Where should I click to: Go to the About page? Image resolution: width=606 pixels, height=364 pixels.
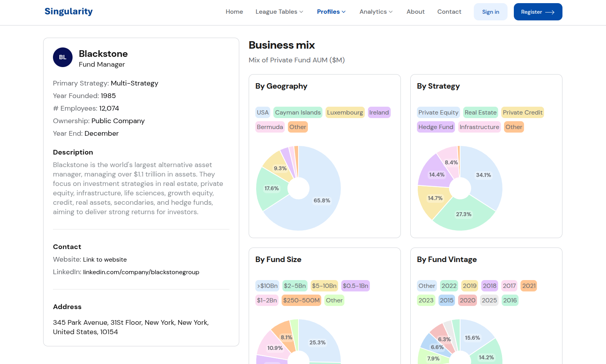tap(415, 12)
